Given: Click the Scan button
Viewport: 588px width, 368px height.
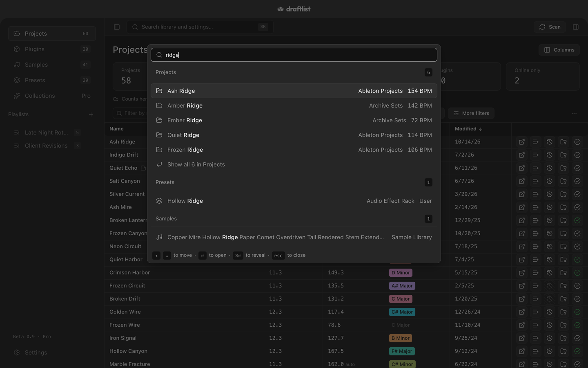Looking at the screenshot, I should coord(550,27).
